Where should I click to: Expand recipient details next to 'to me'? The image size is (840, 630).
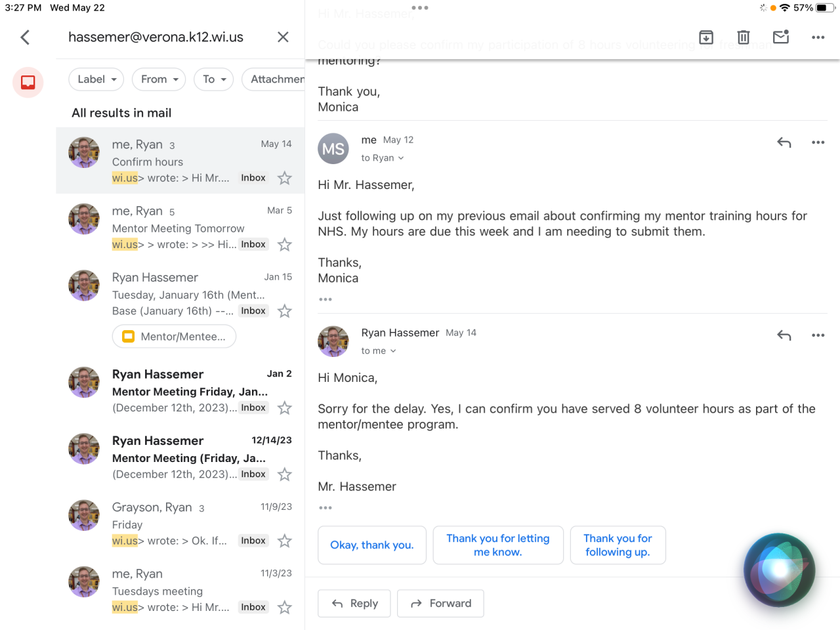[393, 351]
